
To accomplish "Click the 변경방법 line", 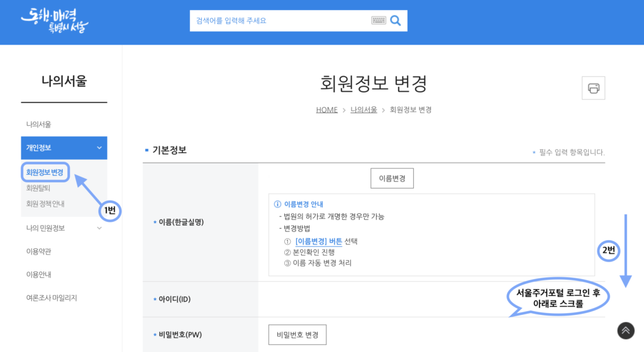I will [297, 228].
